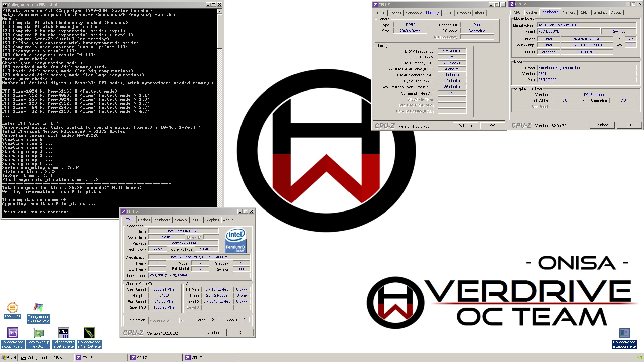Screen dimensions: 644x362
Task: Click the Name Intel Pentium D 945 field
Action: click(183, 231)
